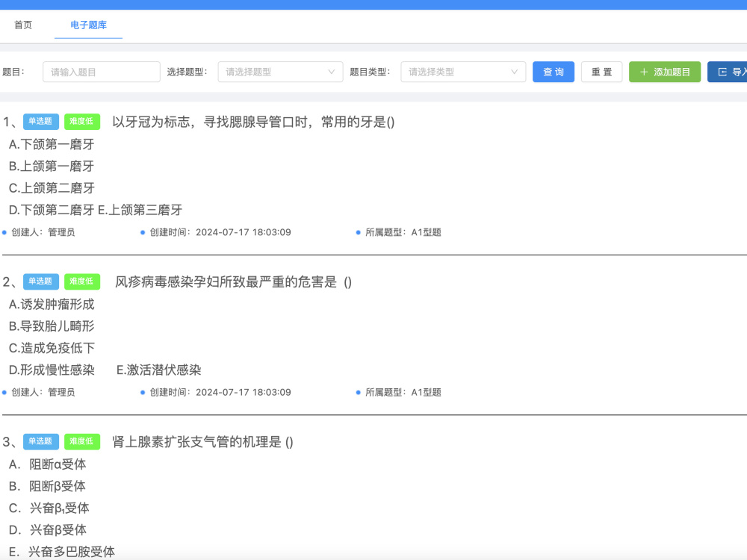Image resolution: width=747 pixels, height=560 pixels.
Task: Select option B.导致胎儿畸形
Action: (52, 326)
